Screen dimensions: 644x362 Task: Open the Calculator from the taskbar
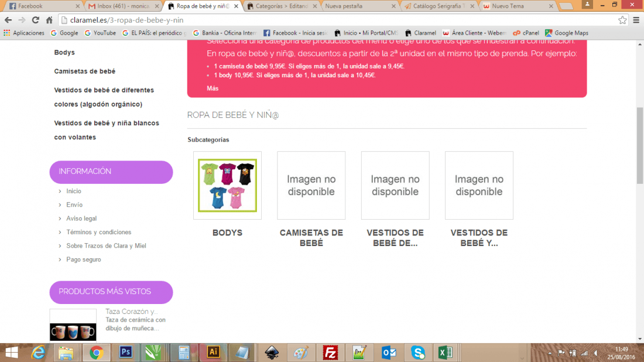click(184, 353)
